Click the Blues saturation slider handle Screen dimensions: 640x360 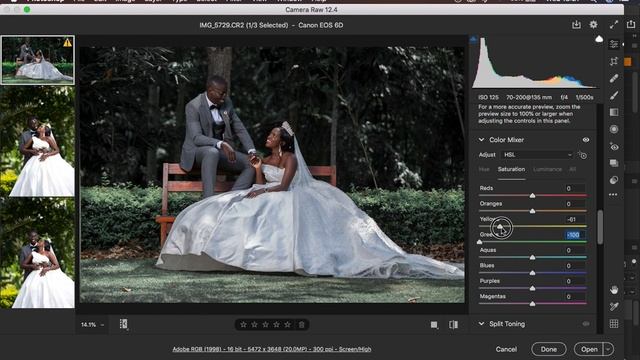tap(532, 273)
